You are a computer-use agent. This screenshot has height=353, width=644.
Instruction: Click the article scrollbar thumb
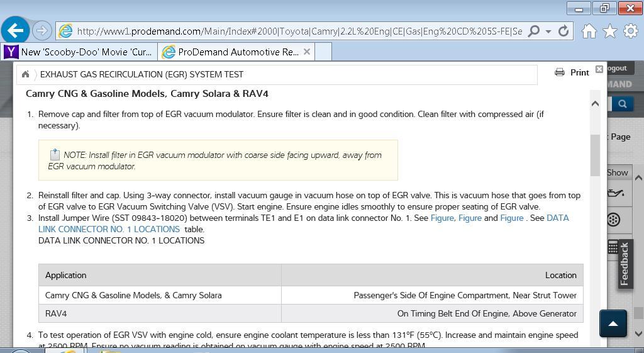click(595, 155)
